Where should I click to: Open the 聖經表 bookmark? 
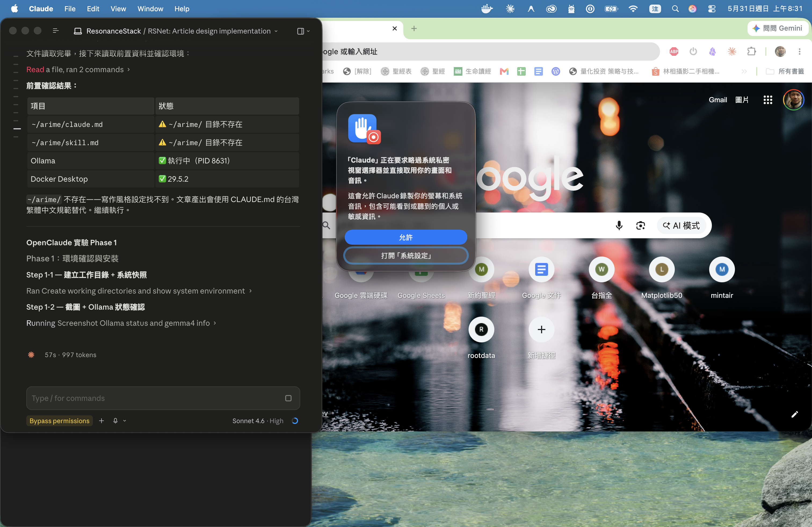[x=396, y=71]
